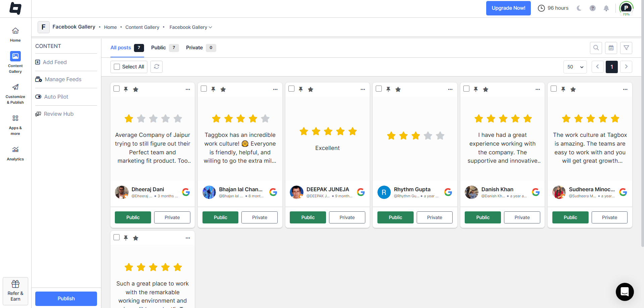The height and width of the screenshot is (308, 644).
Task: Switch to the Private tab
Action: coord(201,48)
